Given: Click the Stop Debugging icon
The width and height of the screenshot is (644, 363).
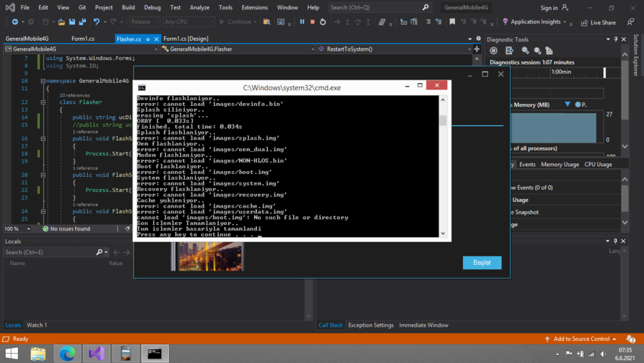Looking at the screenshot, I should click(312, 22).
